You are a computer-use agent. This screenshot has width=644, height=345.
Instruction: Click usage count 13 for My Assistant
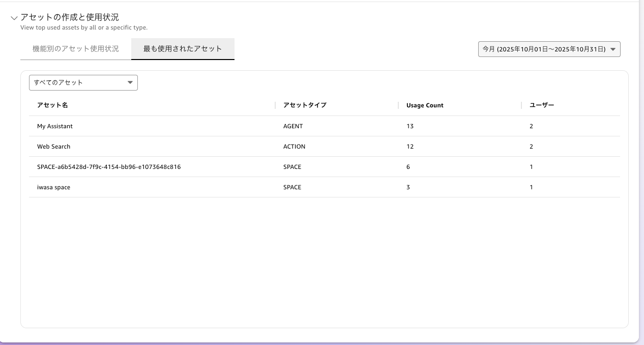click(x=410, y=126)
